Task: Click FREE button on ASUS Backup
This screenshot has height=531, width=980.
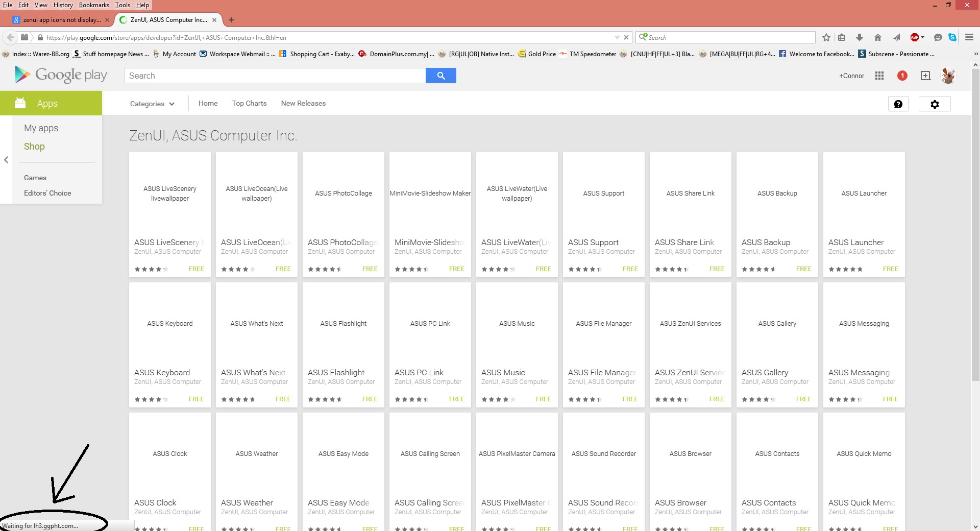Action: pos(803,269)
